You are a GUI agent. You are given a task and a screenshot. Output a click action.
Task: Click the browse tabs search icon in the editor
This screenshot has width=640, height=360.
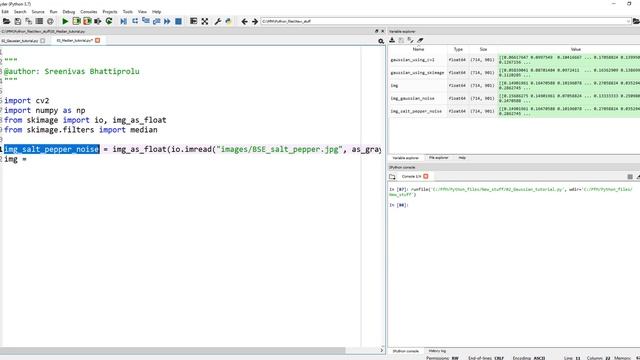(381, 41)
